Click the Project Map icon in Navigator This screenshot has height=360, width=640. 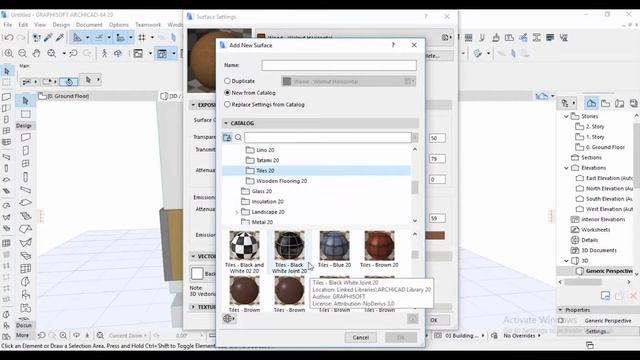pos(591,103)
